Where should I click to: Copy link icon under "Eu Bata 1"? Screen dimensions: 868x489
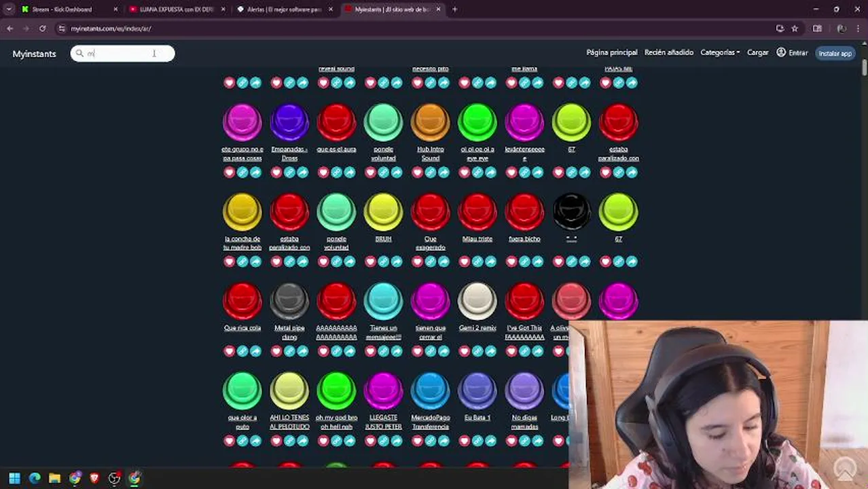[x=477, y=441]
